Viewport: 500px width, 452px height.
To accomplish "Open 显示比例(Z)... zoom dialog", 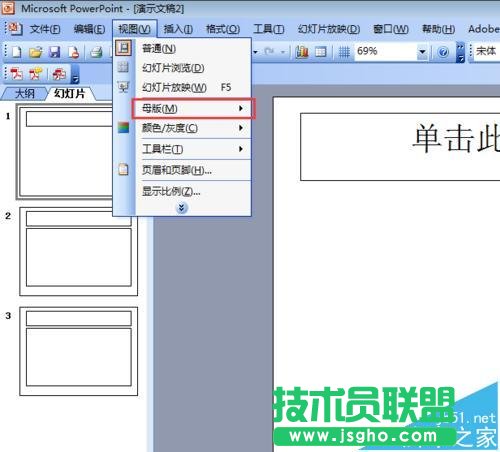I will coord(193,191).
